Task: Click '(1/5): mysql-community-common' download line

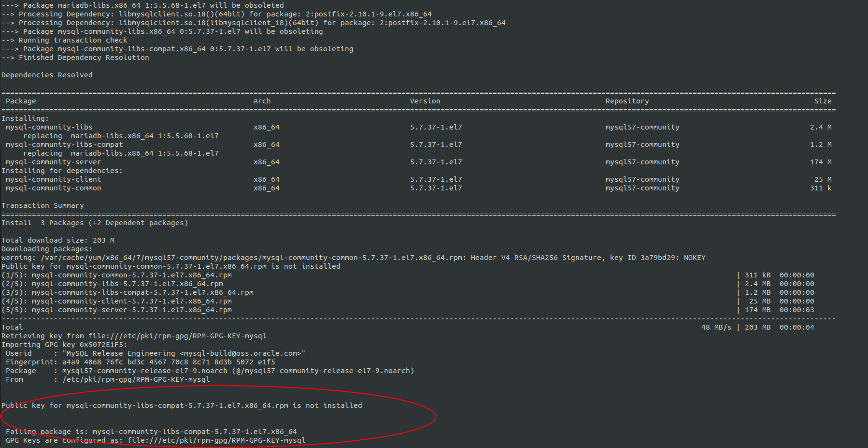Action: click(116, 275)
